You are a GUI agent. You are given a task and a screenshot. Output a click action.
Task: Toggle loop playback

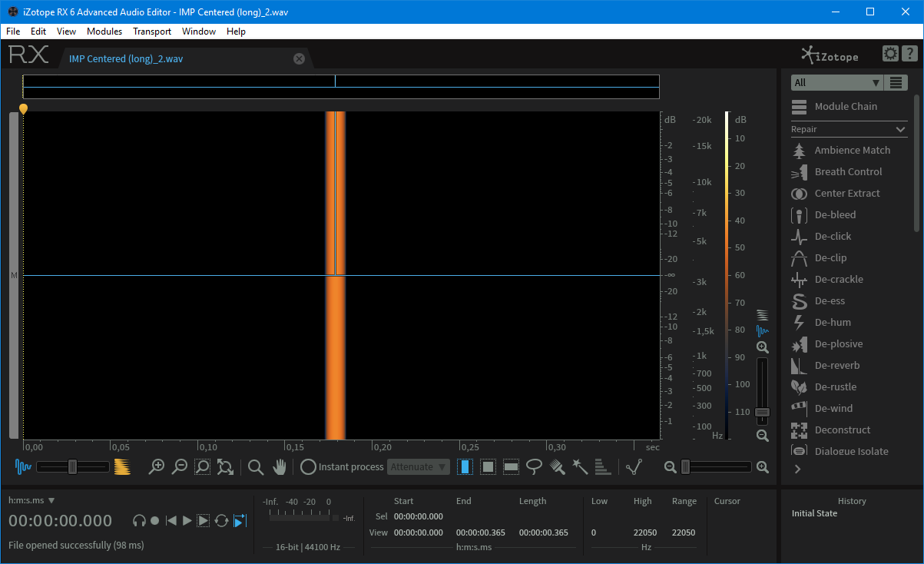(x=221, y=520)
